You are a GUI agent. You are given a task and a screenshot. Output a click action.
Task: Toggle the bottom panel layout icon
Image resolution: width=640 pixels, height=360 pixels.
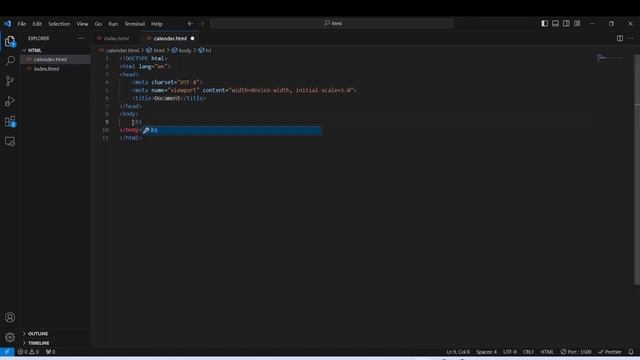coord(556,24)
